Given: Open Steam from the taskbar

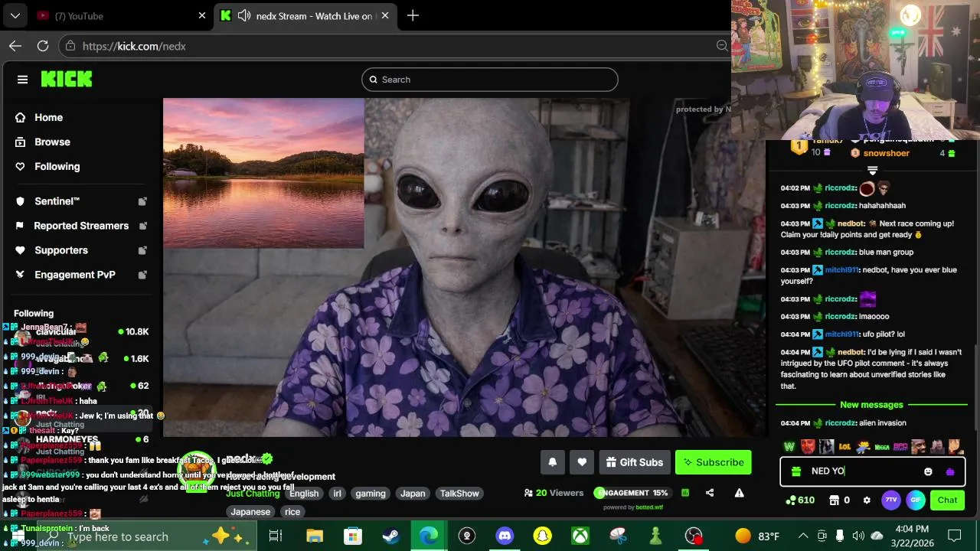Looking at the screenshot, I should (x=390, y=536).
